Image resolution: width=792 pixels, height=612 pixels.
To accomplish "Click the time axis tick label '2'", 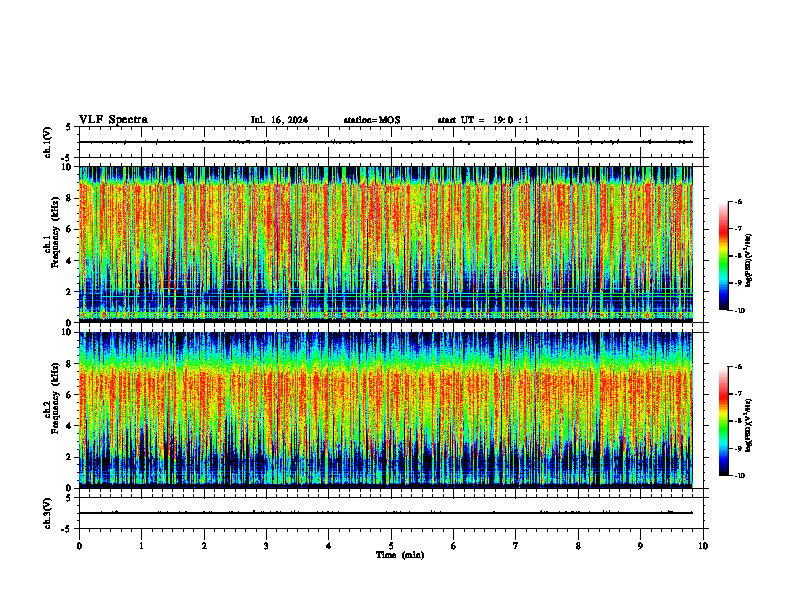I will coord(204,546).
